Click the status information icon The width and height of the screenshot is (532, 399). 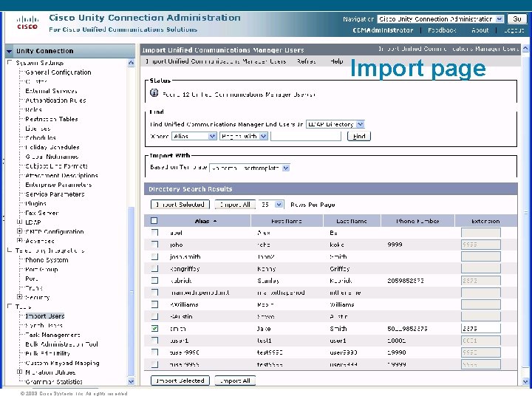154,92
